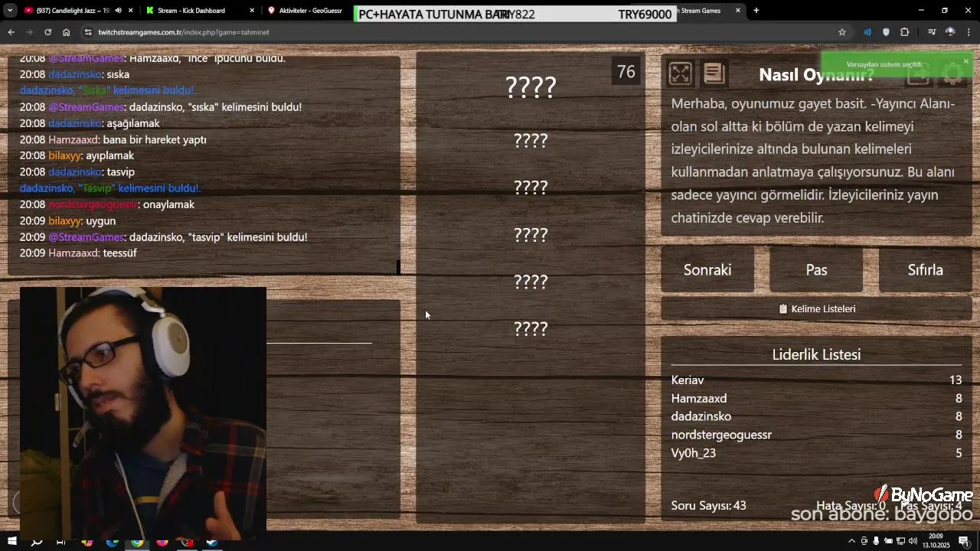This screenshot has width=980, height=551.
Task: Reload the current page
Action: [47, 32]
